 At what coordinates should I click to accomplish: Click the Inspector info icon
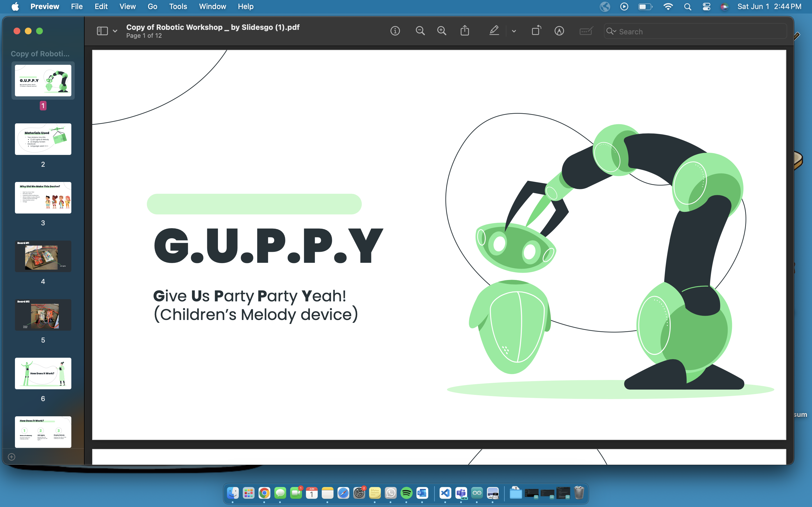[395, 31]
